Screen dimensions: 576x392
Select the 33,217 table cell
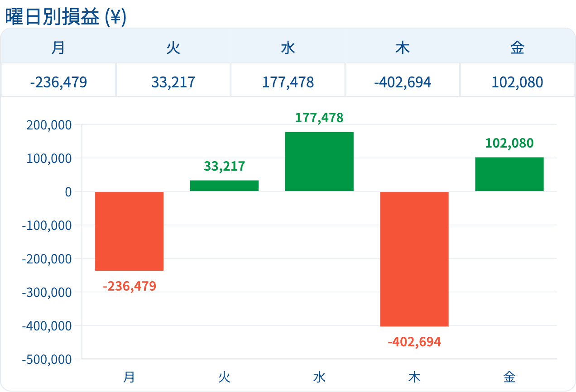click(x=173, y=82)
